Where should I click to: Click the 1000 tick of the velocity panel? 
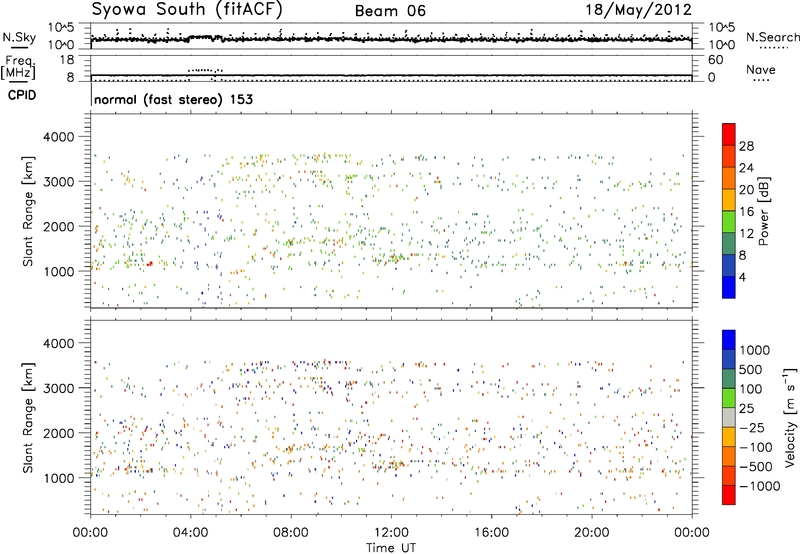[x=58, y=478]
